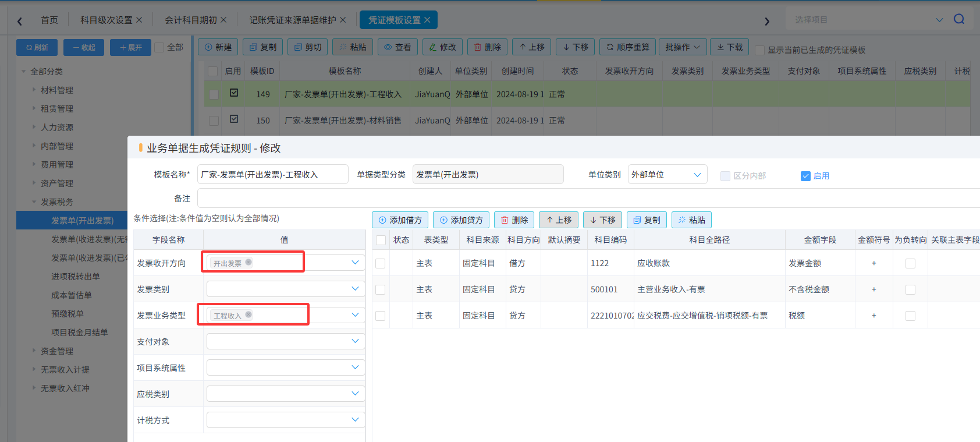Open the 单位类别 dropdown
This screenshot has width=980, height=442.
(667, 175)
